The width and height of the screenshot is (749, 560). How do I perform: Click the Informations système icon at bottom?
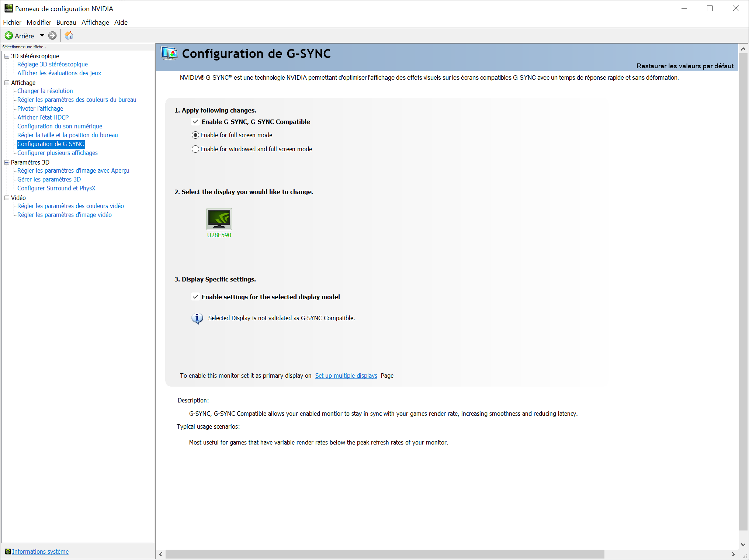pyautogui.click(x=8, y=552)
